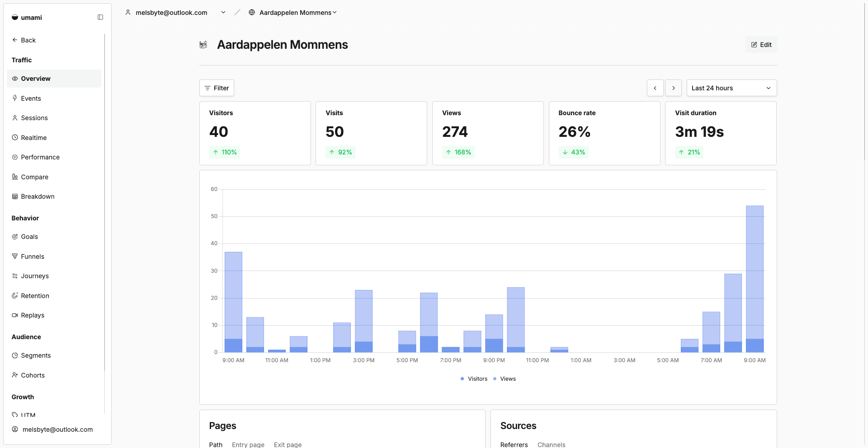This screenshot has height=448, width=868.
Task: Toggle the Visitors legend series
Action: tap(474, 379)
